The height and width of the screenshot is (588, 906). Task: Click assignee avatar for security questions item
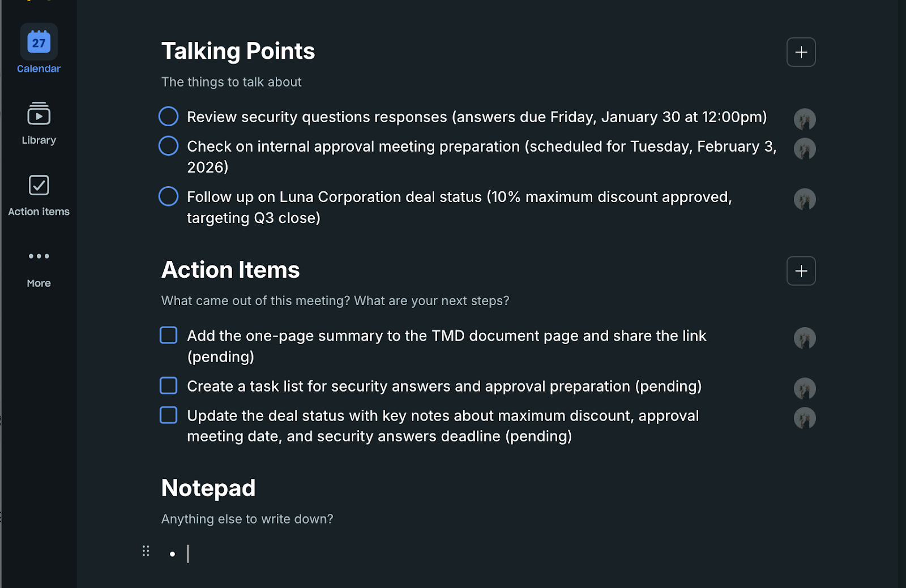pos(804,119)
